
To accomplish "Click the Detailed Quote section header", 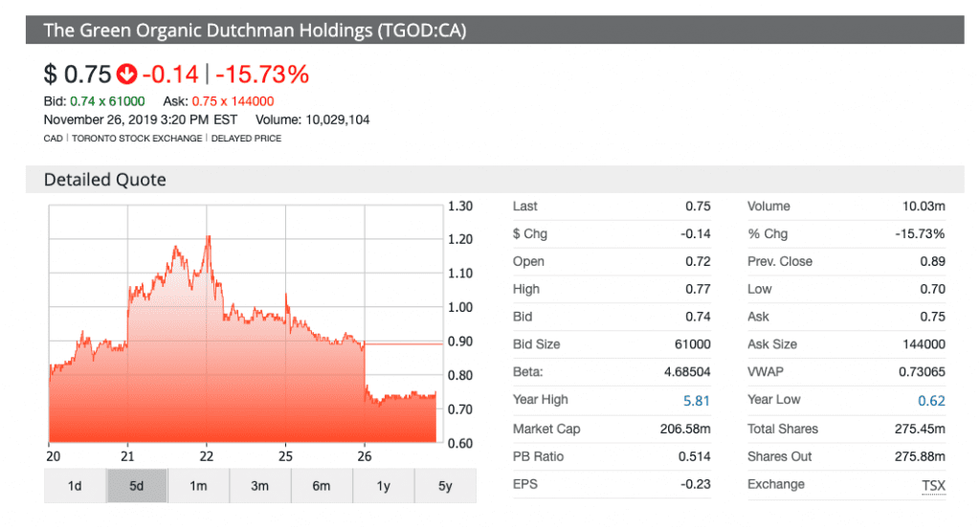I will [105, 180].
